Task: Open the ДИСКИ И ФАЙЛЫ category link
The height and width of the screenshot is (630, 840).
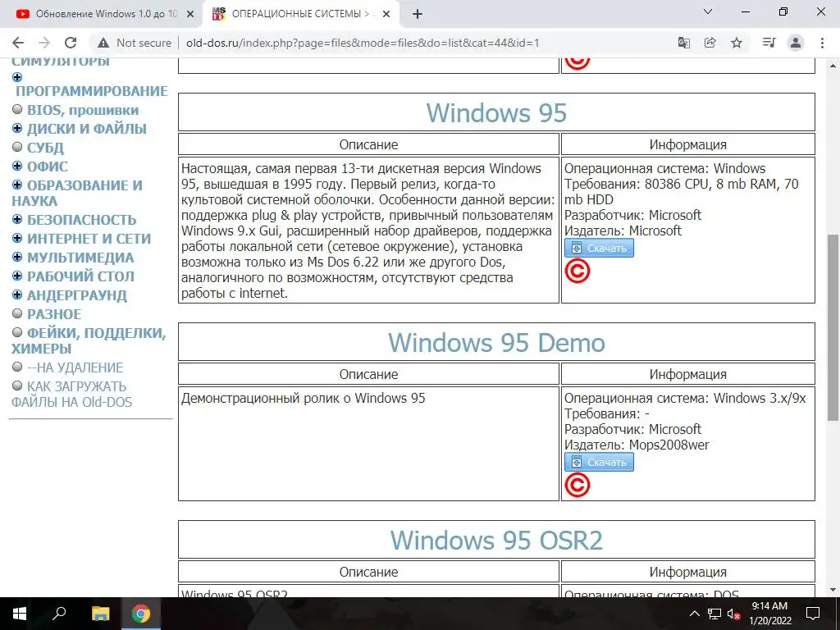Action: tap(87, 129)
